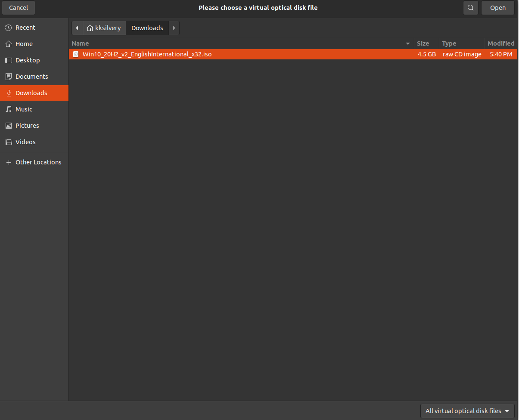Click the 4.5 GB size cell
519x420 pixels.
tap(427, 54)
